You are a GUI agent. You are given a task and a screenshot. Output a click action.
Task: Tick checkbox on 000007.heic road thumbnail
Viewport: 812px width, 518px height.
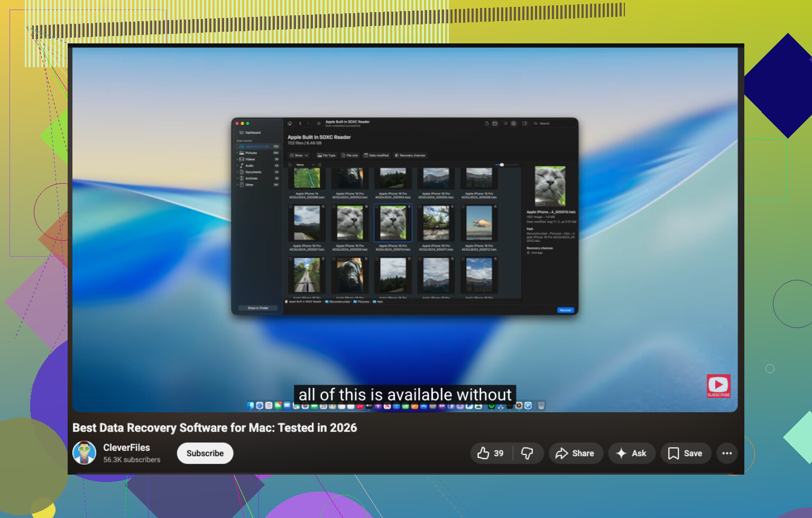[291, 206]
